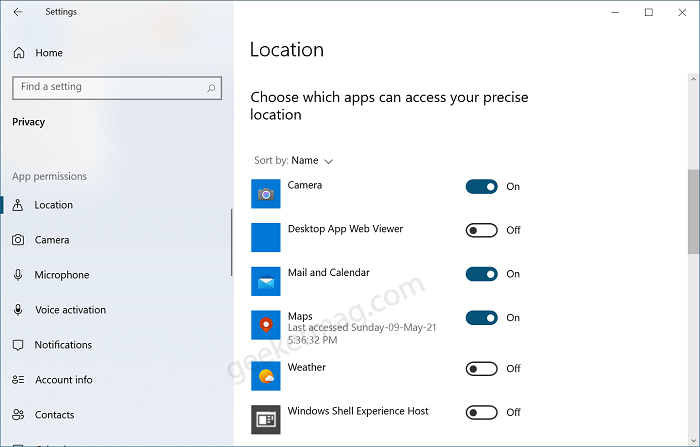Click the Maps app pin icon

[x=266, y=325]
